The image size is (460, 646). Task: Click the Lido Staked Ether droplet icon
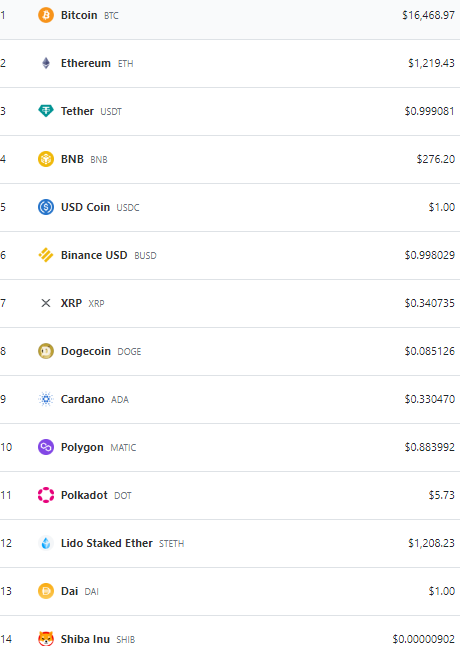pyautogui.click(x=46, y=543)
